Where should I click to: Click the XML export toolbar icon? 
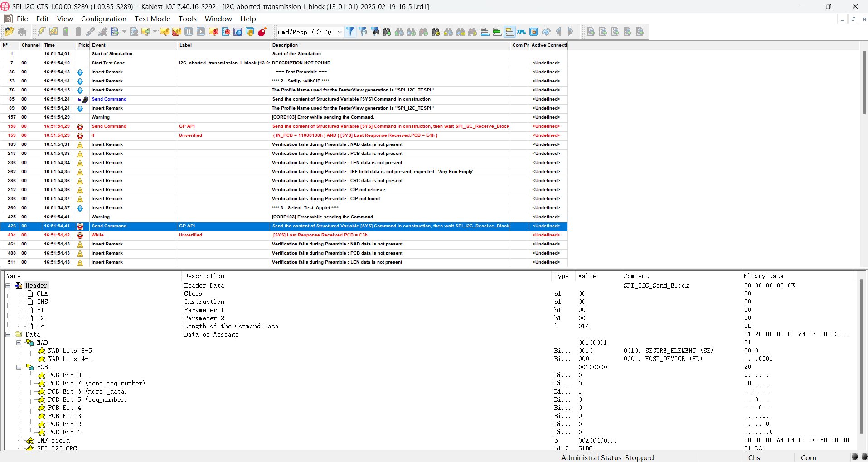click(x=522, y=32)
